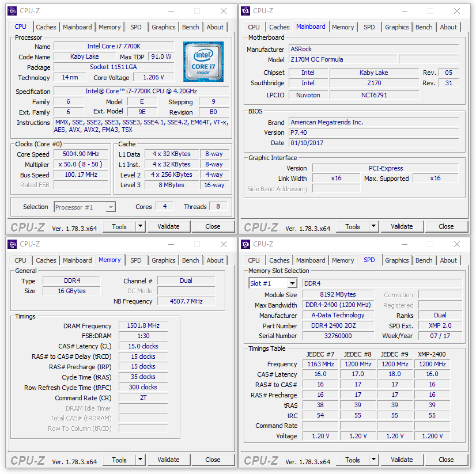Screen dimensions: 476x474
Task: Click the Core Voltage value 1.206 V
Action: click(x=154, y=77)
